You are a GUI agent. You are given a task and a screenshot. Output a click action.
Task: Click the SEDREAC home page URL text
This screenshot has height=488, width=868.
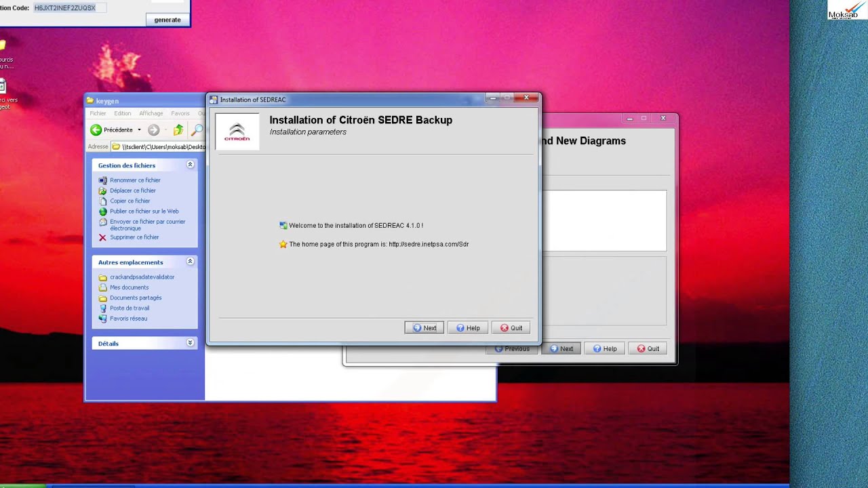[x=429, y=244]
